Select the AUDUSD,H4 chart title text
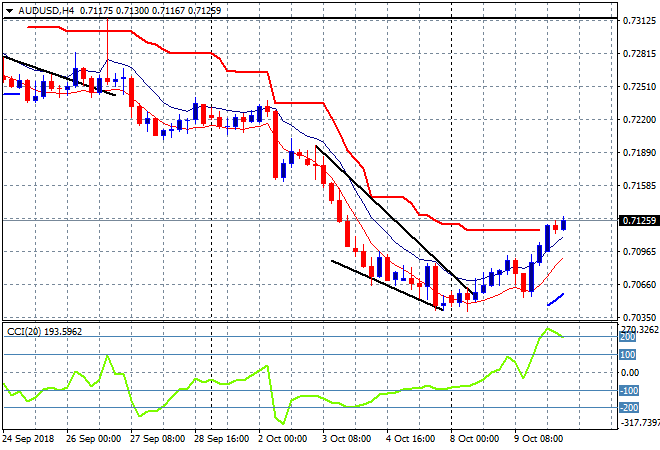The width and height of the screenshot is (660, 450). coord(43,9)
